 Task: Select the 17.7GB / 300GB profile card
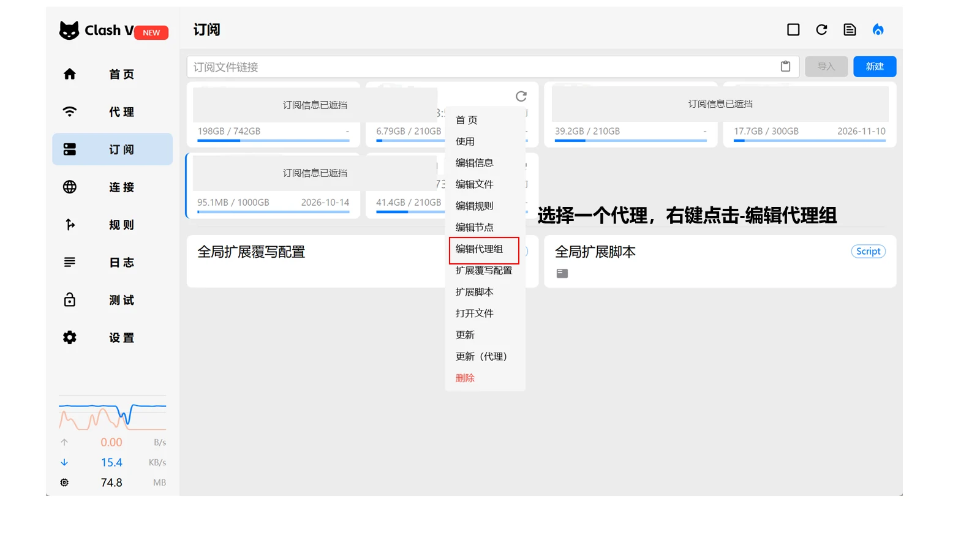(810, 114)
